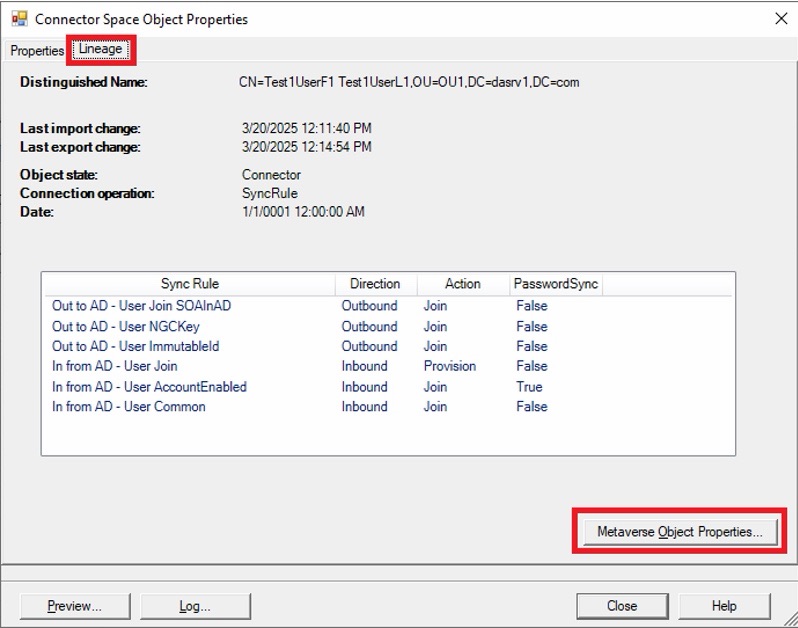Select the Lineage tab
Image resolution: width=798 pixels, height=628 pixels.
tap(100, 49)
